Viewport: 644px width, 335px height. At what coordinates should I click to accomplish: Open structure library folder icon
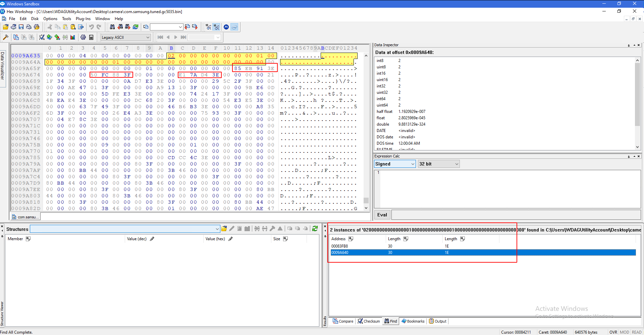point(224,229)
